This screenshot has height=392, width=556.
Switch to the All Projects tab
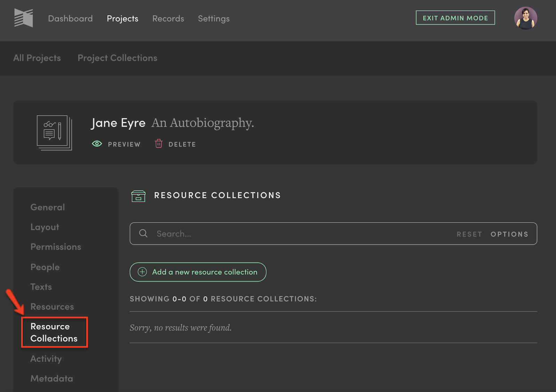pyautogui.click(x=37, y=58)
